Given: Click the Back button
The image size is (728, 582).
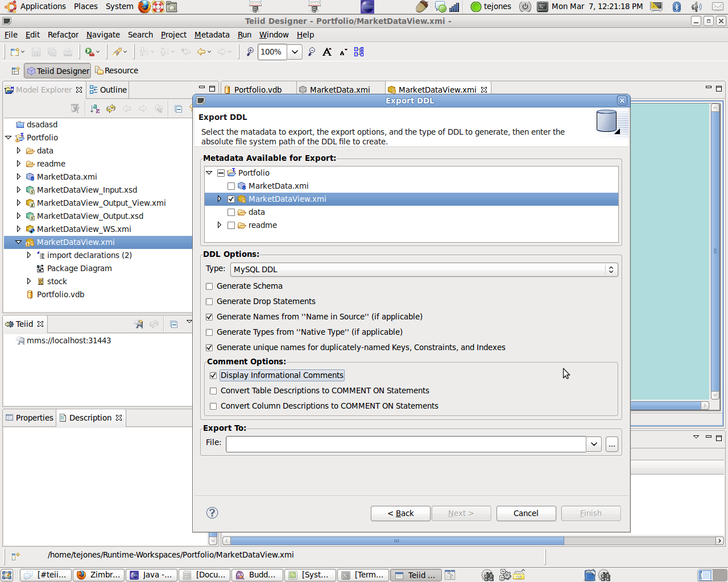Looking at the screenshot, I should click(400, 513).
